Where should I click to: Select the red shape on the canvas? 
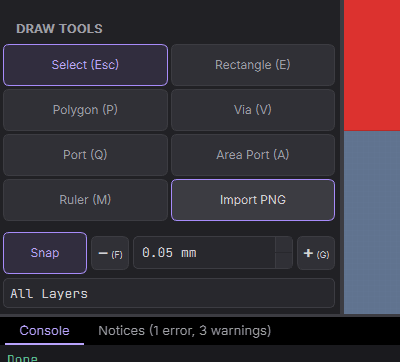pos(372,65)
